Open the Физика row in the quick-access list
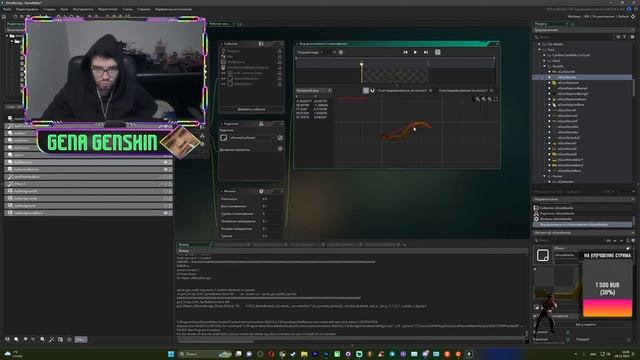 click(582, 219)
